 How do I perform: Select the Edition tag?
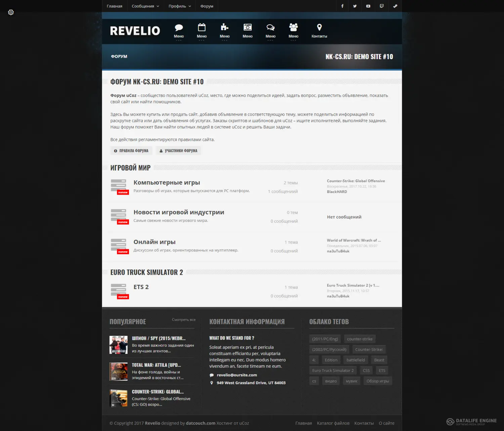tap(331, 360)
